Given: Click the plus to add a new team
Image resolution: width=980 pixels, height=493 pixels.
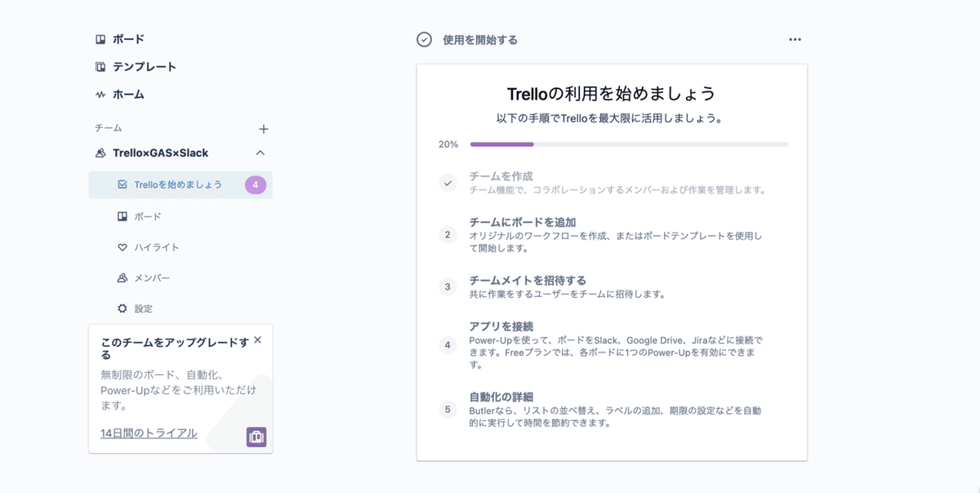Looking at the screenshot, I should pyautogui.click(x=263, y=127).
